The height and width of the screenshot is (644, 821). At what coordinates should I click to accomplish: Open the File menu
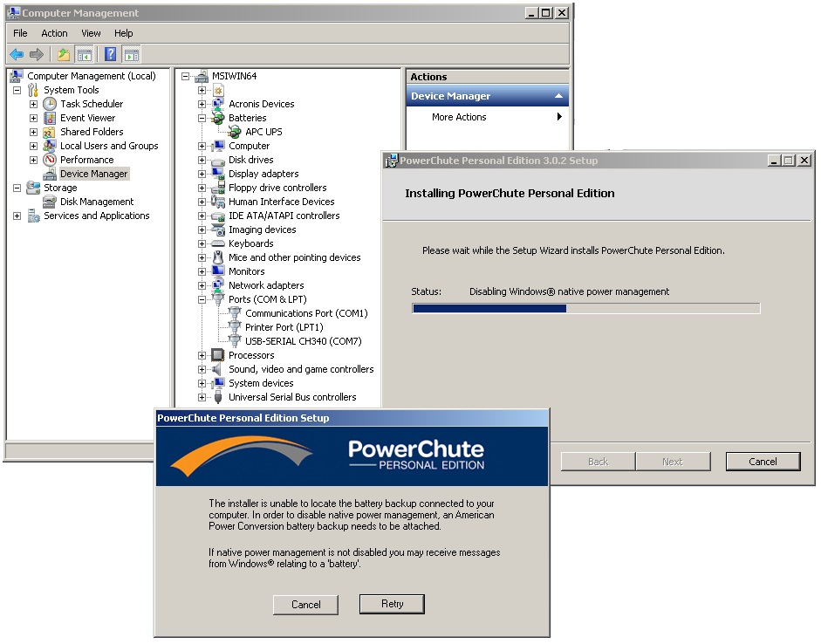point(20,33)
